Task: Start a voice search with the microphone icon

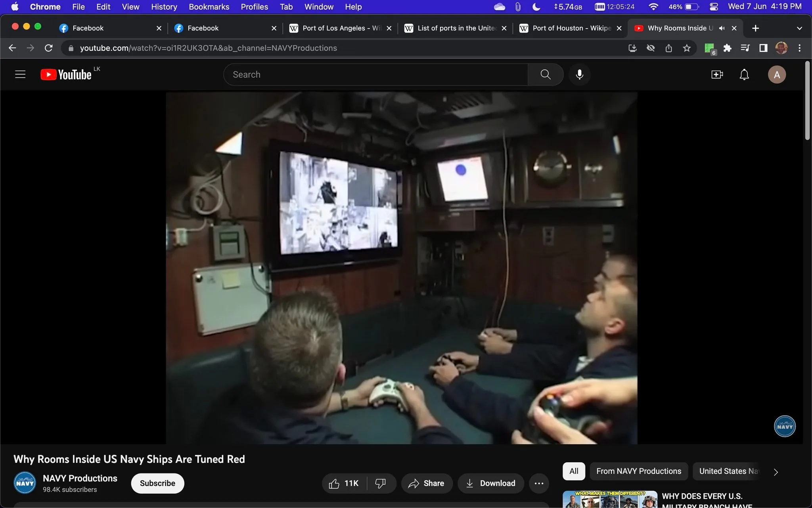Action: coord(579,74)
